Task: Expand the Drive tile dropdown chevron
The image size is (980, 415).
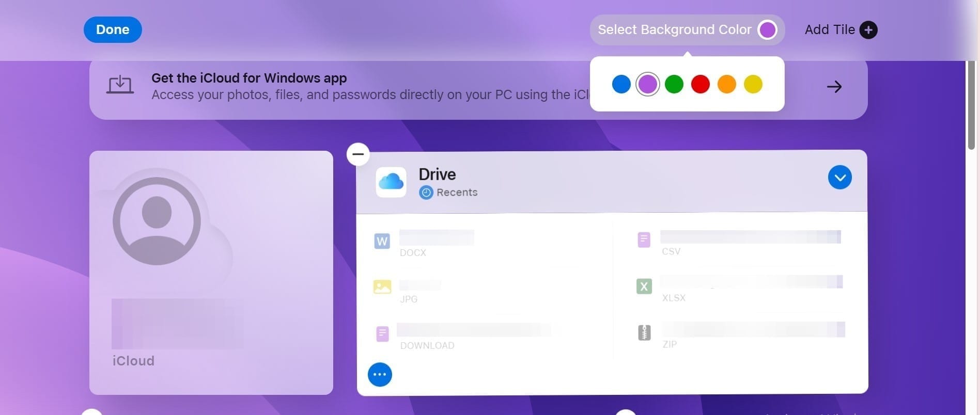Action: click(x=839, y=177)
